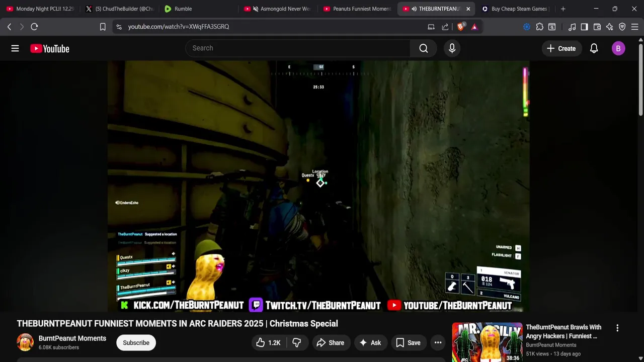Open the browser main menu
This screenshot has width=644, height=362.
[x=635, y=27]
